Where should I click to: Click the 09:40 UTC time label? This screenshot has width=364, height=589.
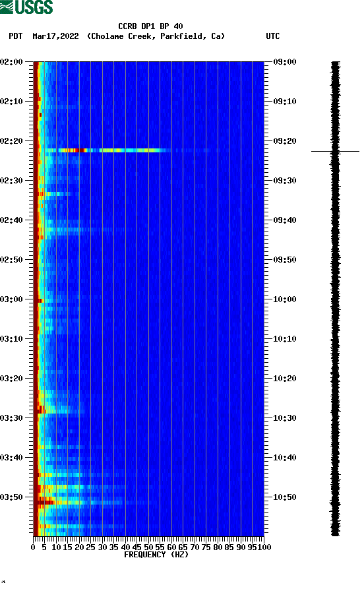[285, 220]
